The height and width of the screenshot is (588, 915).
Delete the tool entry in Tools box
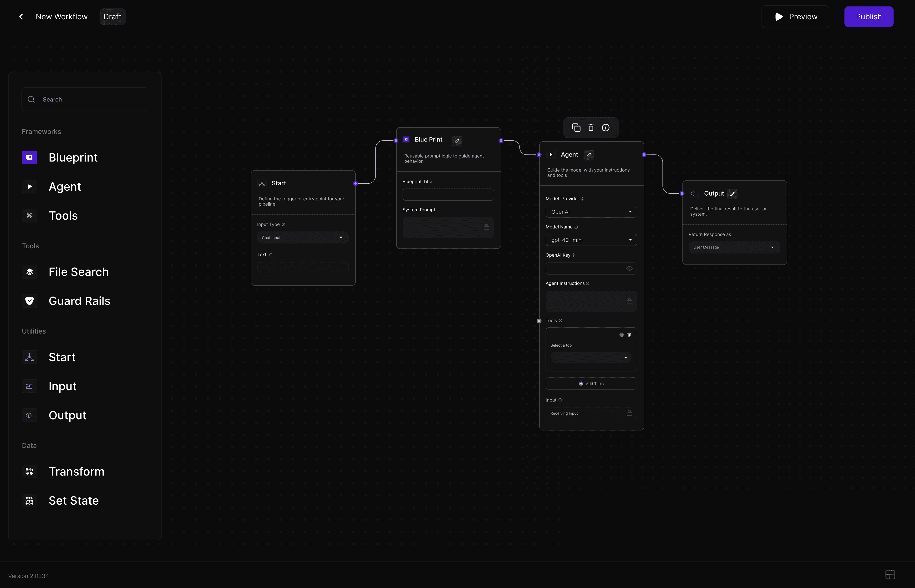click(x=629, y=335)
